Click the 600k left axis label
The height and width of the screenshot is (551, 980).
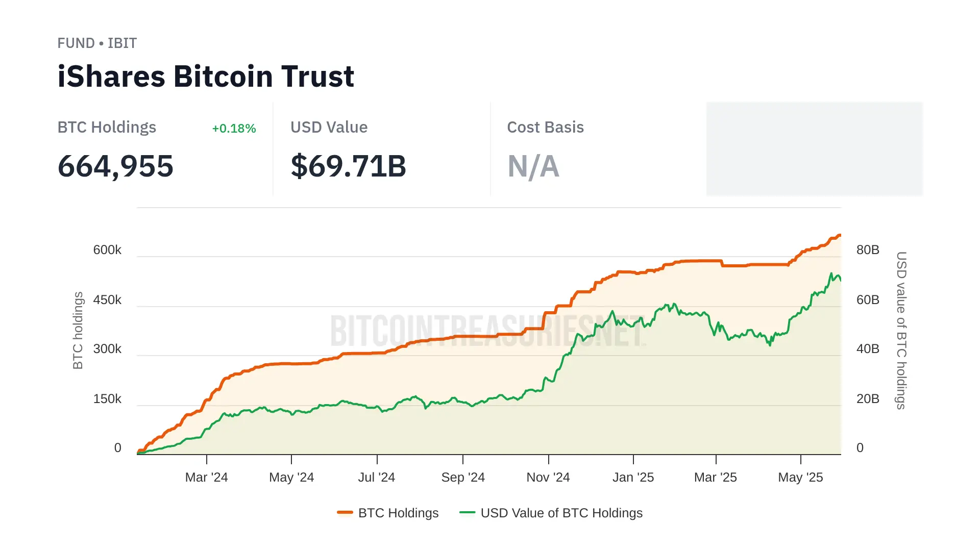point(107,250)
